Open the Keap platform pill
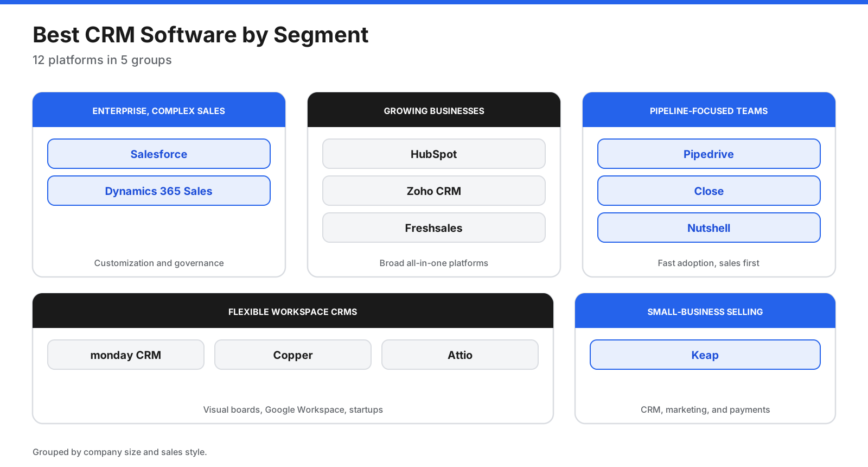Viewport: 868px width, 467px height. point(705,355)
